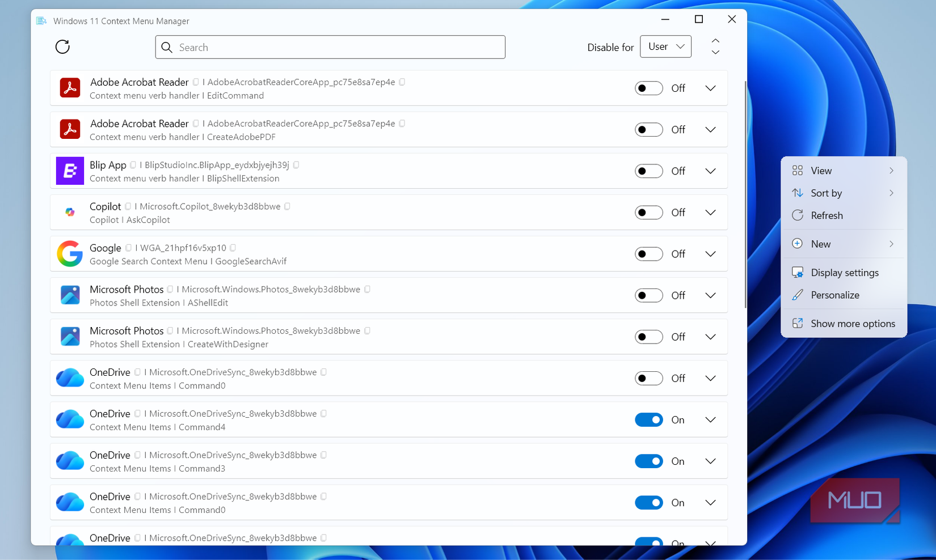This screenshot has height=560, width=936.
Task: Copy icon after WGA_21hpf16v5xp10
Action: (233, 248)
